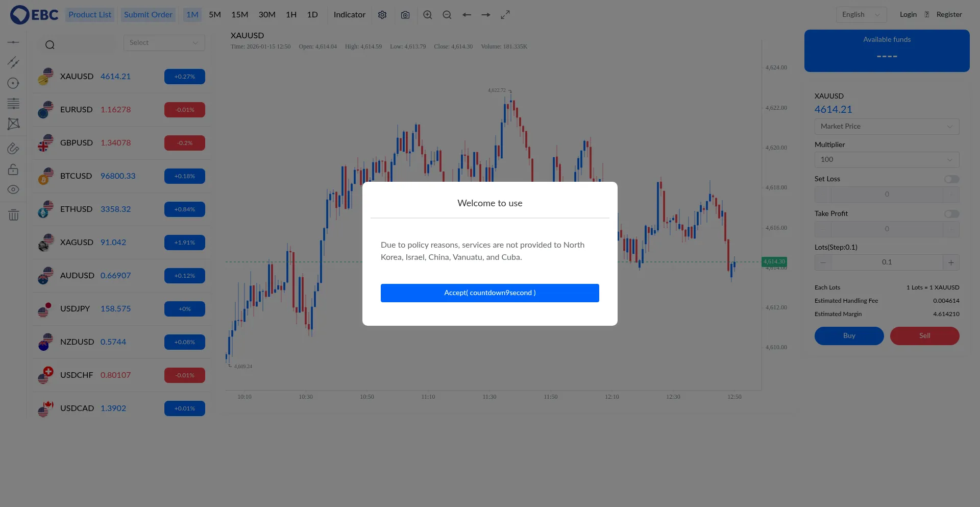Increase lots with the plus stepper
This screenshot has width=980, height=507.
[x=951, y=262]
